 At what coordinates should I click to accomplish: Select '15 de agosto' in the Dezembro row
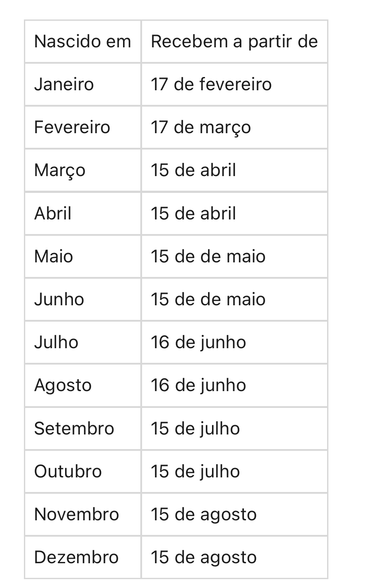pyautogui.click(x=234, y=557)
